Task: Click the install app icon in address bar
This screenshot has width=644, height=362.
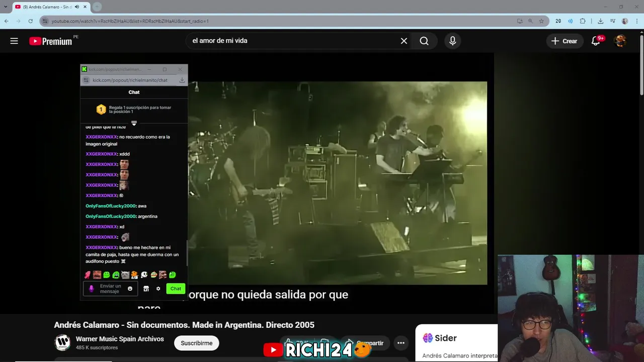Action: (x=520, y=21)
